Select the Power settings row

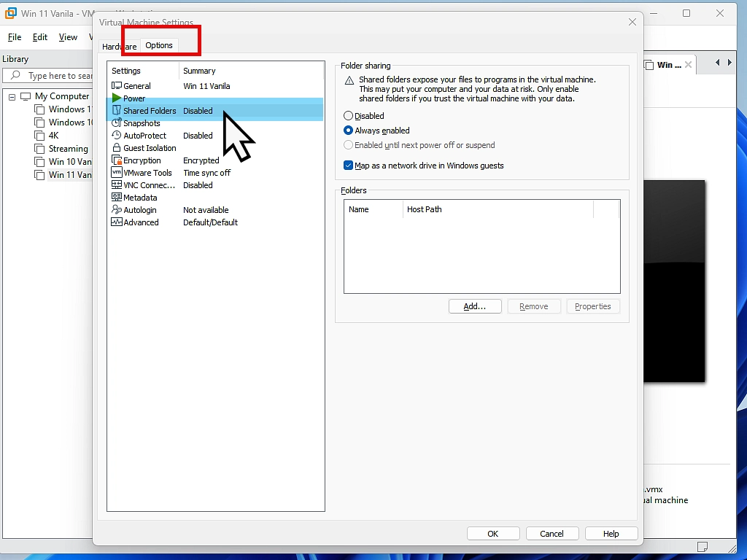[x=215, y=98]
